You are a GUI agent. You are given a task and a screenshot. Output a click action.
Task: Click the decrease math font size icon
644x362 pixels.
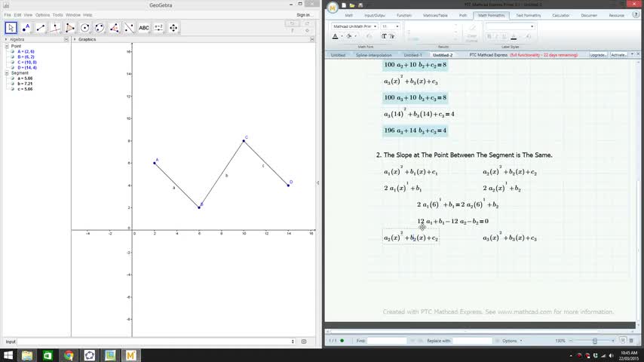pyautogui.click(x=392, y=36)
